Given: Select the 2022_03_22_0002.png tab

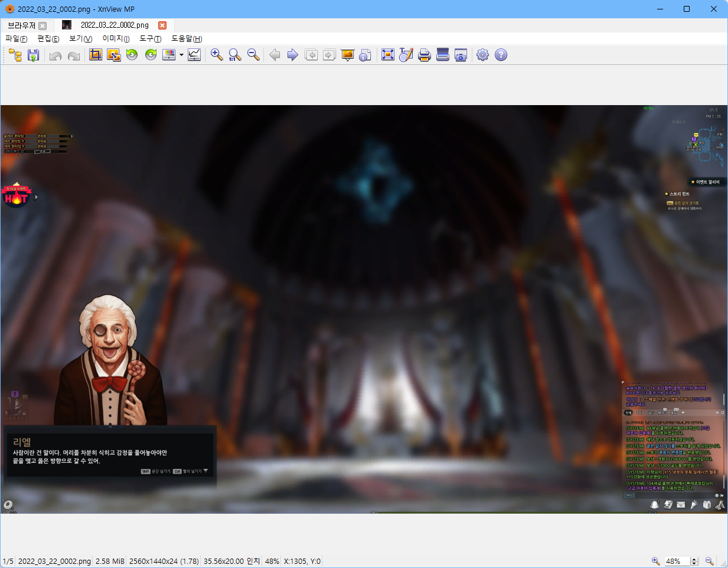Looking at the screenshot, I should (x=115, y=25).
